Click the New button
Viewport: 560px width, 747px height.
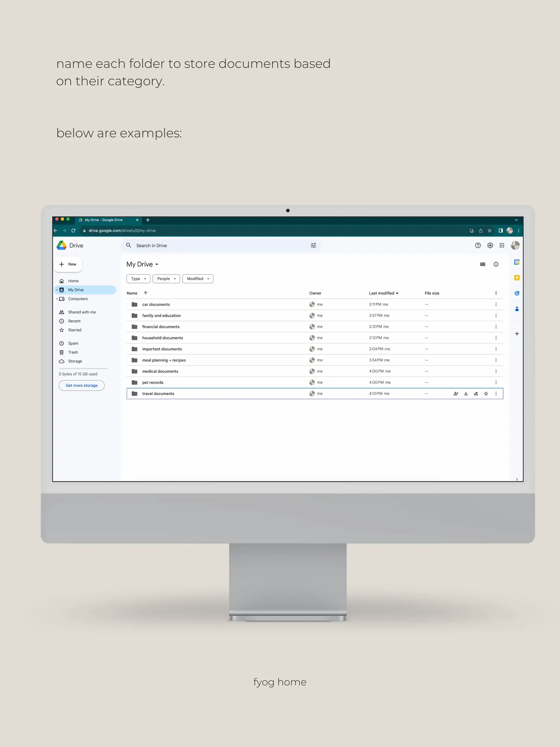click(x=68, y=264)
